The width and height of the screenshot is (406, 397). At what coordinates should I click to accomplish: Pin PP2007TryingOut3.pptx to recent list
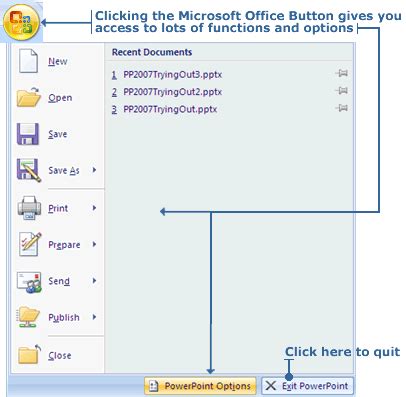click(342, 73)
